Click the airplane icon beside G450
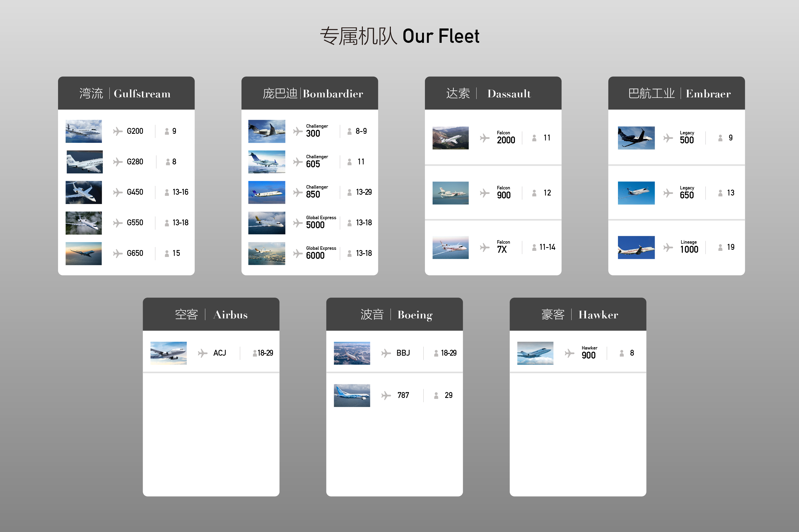Image resolution: width=799 pixels, height=532 pixels. [117, 192]
